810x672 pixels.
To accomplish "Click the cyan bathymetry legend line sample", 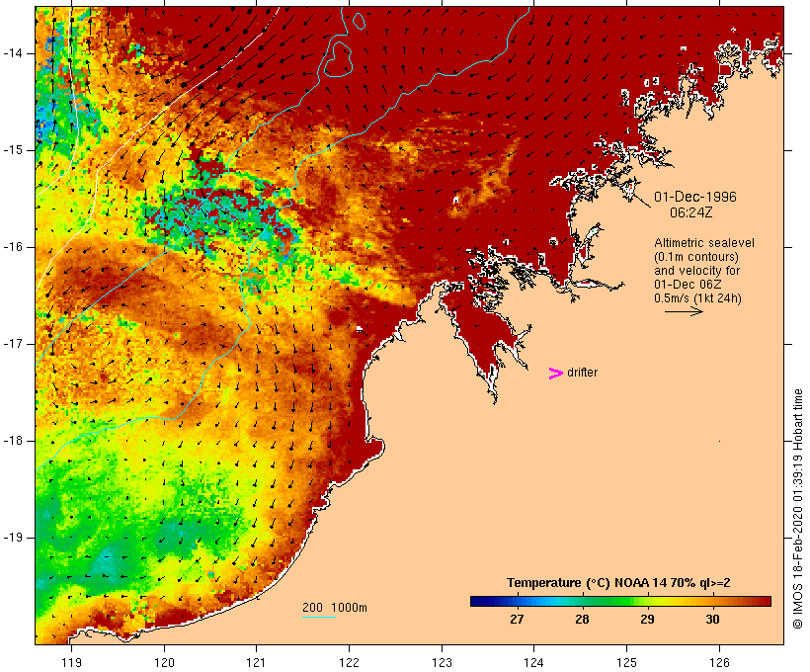I will pyautogui.click(x=319, y=618).
